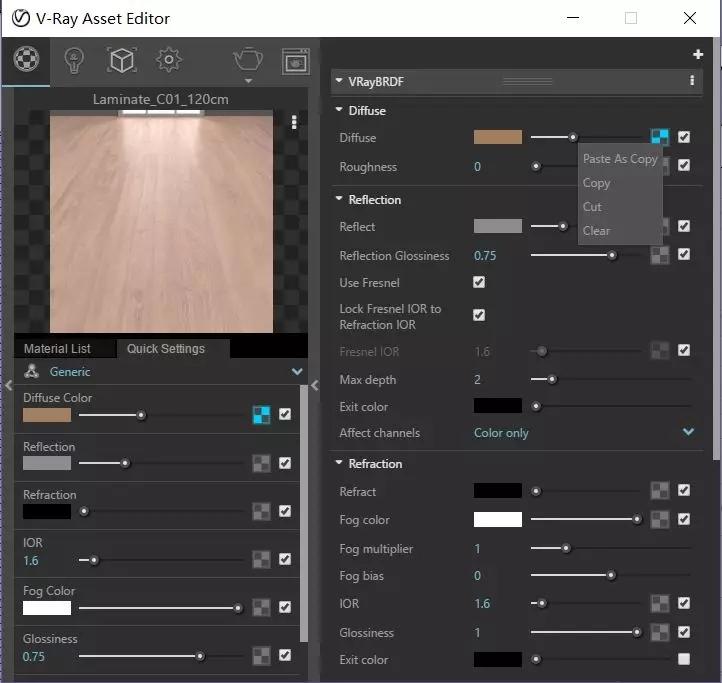Collapse the Reflection section
This screenshot has height=683, width=722.
click(339, 198)
